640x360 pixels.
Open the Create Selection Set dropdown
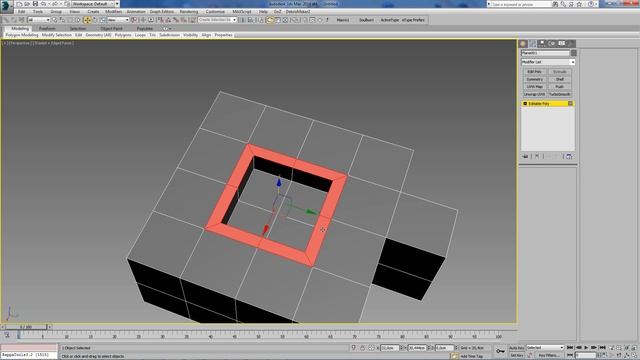tap(217, 20)
